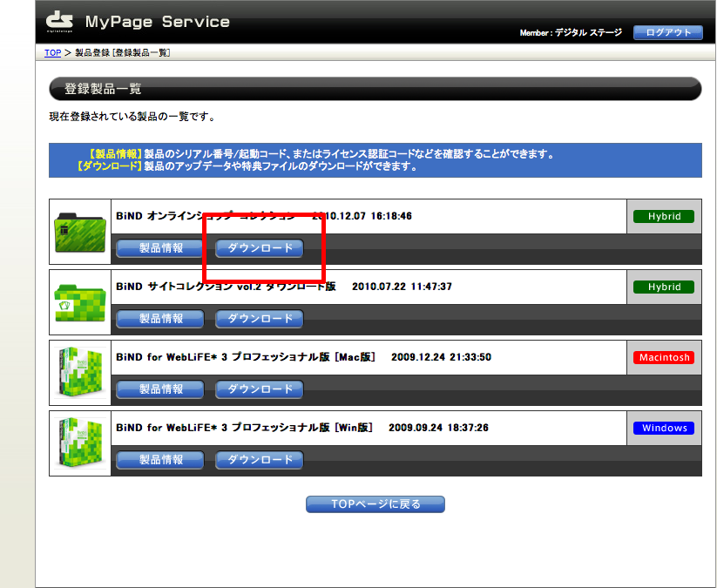Click ダウンロード for BiND 3 Professional Win版
Image resolution: width=717 pixels, height=588 pixels.
(x=260, y=460)
